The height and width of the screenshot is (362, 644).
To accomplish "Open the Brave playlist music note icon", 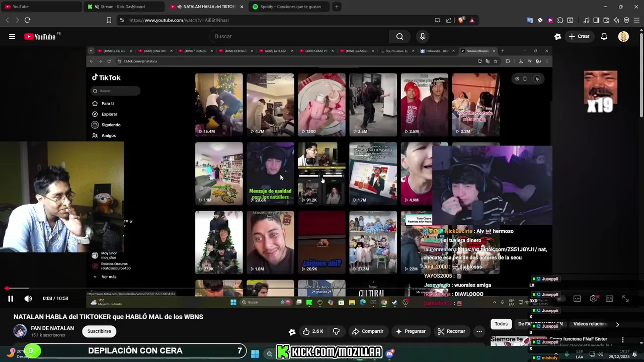I will coord(586,20).
